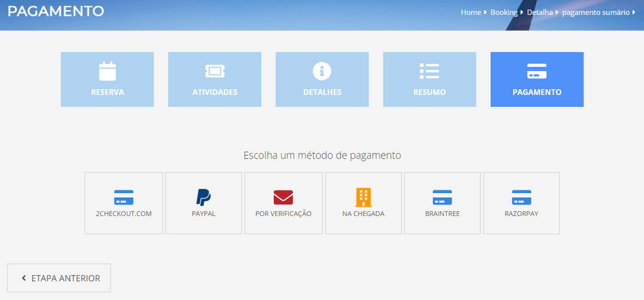Click the left chevron in Etapa Anterior
644x300 pixels.
tap(24, 278)
